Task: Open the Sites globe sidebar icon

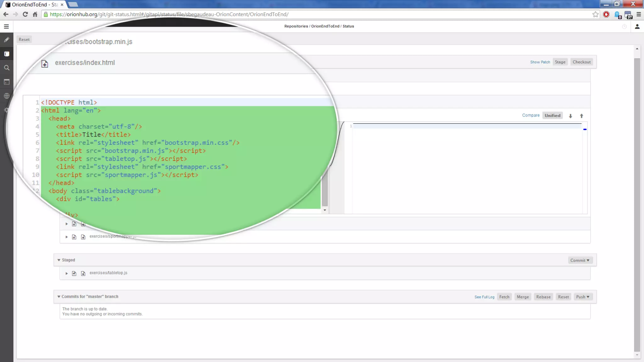Action: [x=7, y=96]
